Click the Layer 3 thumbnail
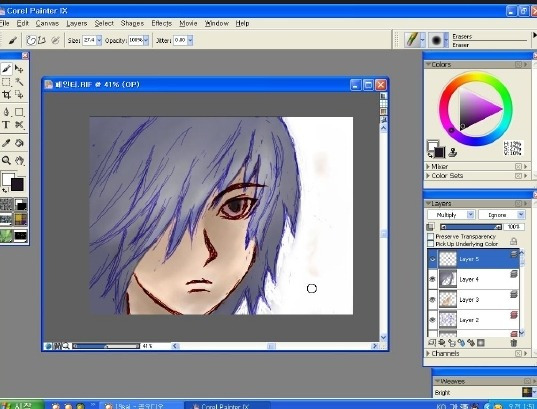Viewport: 537px width, 409px height. click(448, 300)
